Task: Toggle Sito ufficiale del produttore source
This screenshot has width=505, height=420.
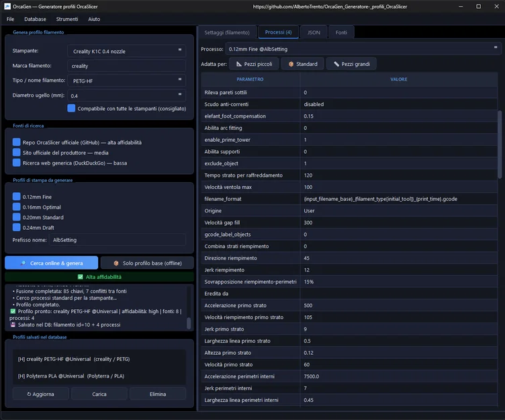Action: 16,153
